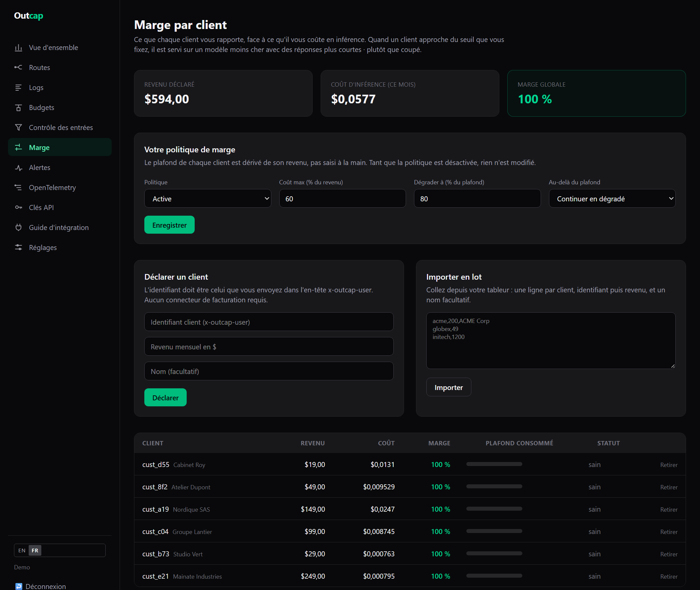Click the Budgets icon in sidebar
The width and height of the screenshot is (700, 590).
18,108
